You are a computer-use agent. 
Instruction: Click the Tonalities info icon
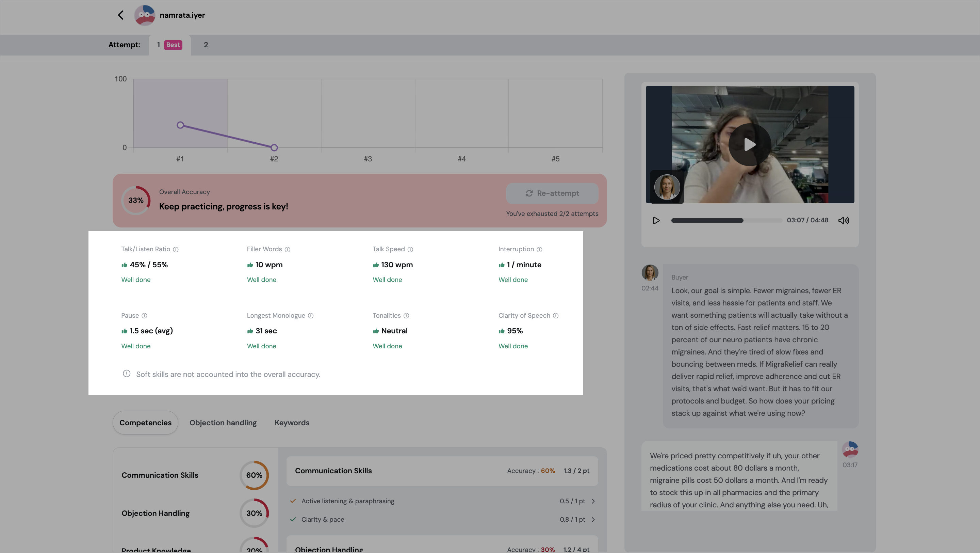(x=406, y=316)
